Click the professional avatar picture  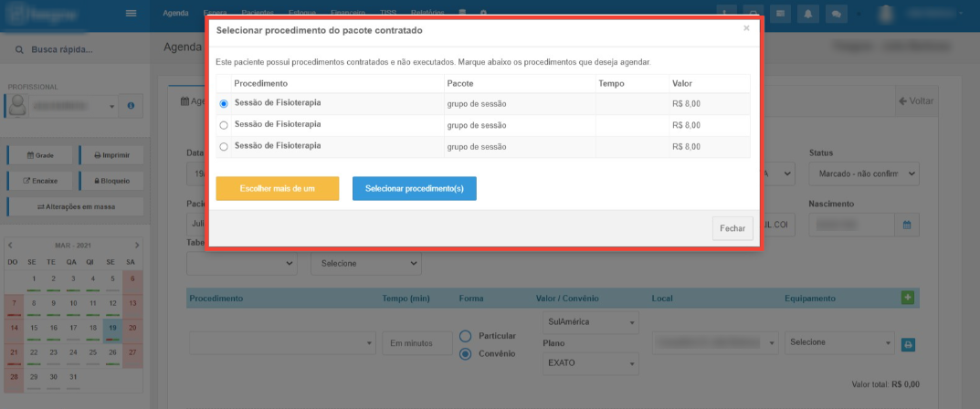point(17,106)
